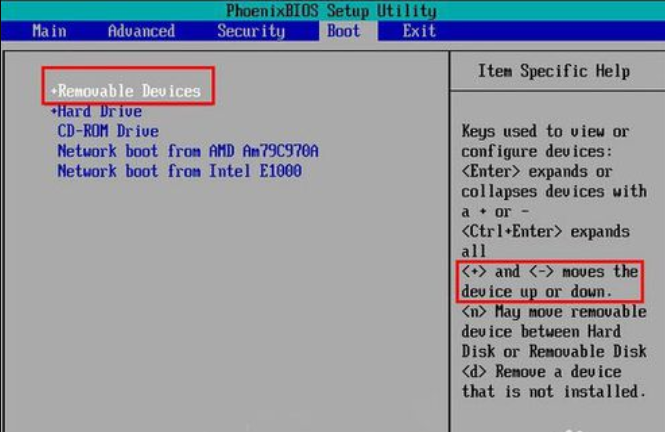This screenshot has width=665, height=432.
Task: Expand the plus sign beside Removable Devices
Action: [54, 92]
